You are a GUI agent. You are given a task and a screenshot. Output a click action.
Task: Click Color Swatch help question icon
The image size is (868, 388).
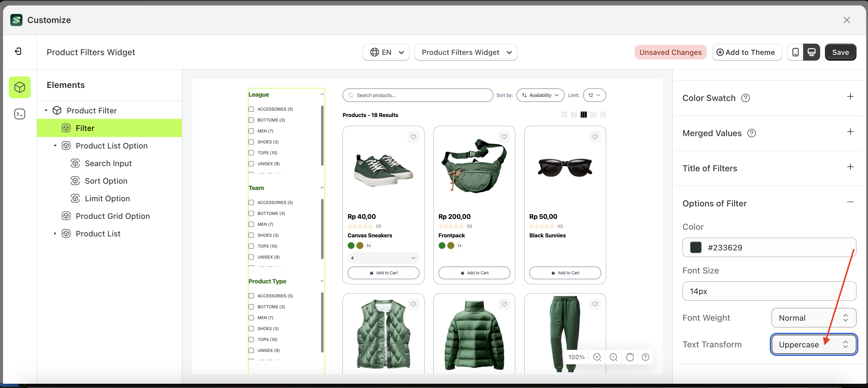coord(745,98)
